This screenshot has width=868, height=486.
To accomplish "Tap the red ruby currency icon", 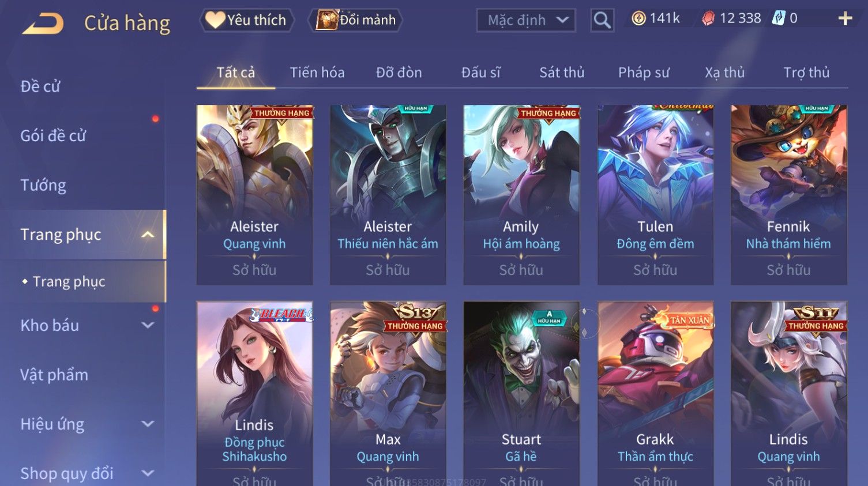I will click(708, 19).
